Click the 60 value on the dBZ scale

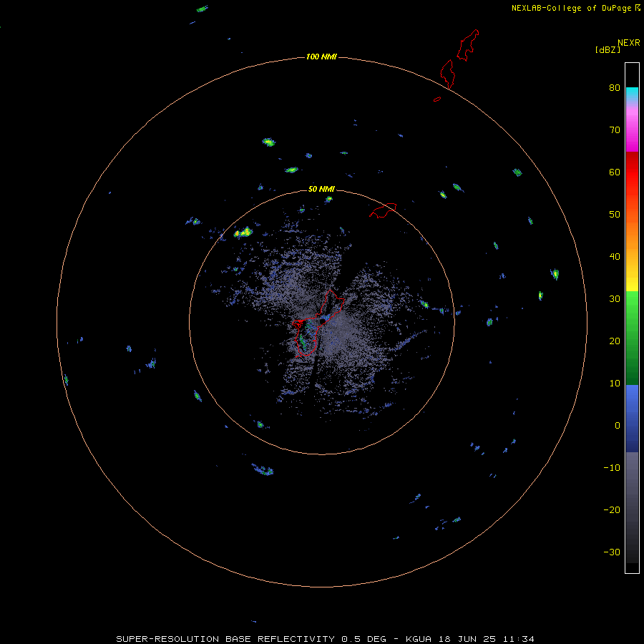(x=615, y=172)
